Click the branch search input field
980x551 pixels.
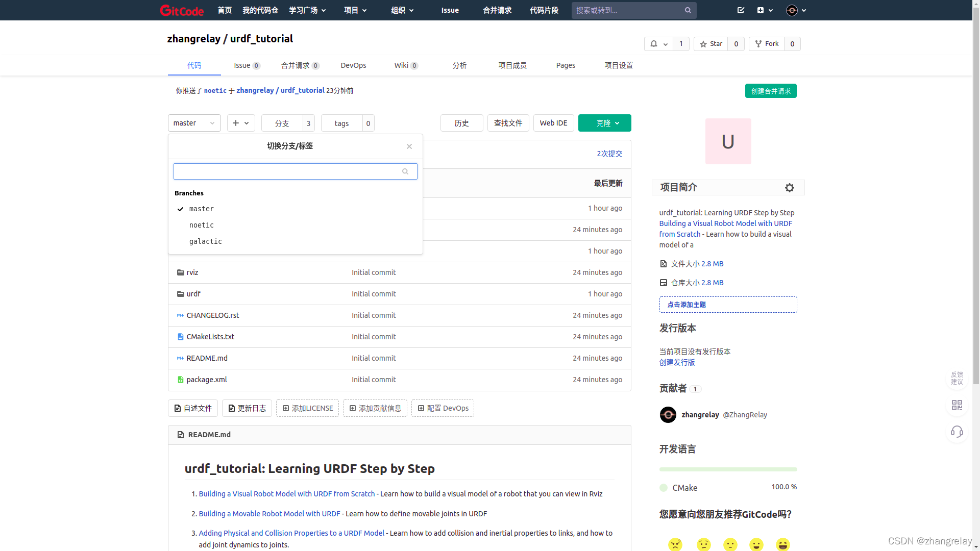pyautogui.click(x=288, y=171)
